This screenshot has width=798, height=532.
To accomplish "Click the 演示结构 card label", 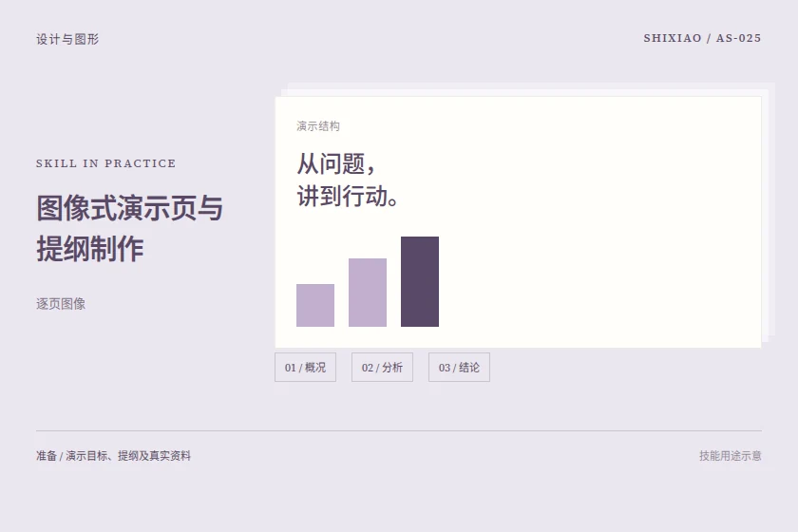I will pyautogui.click(x=318, y=125).
